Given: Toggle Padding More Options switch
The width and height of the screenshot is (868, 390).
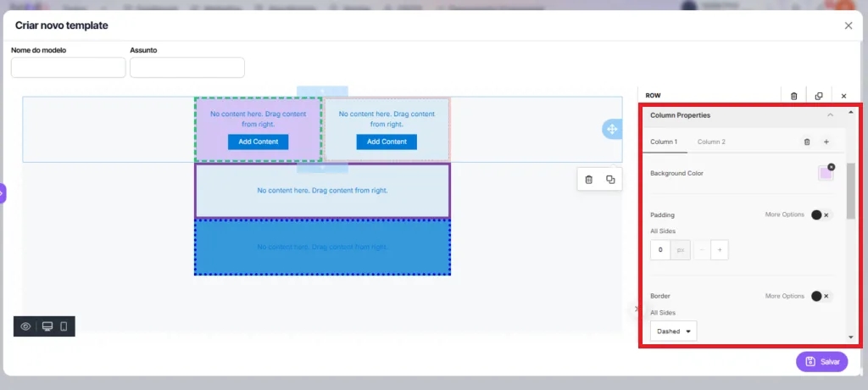Looking at the screenshot, I should [821, 214].
